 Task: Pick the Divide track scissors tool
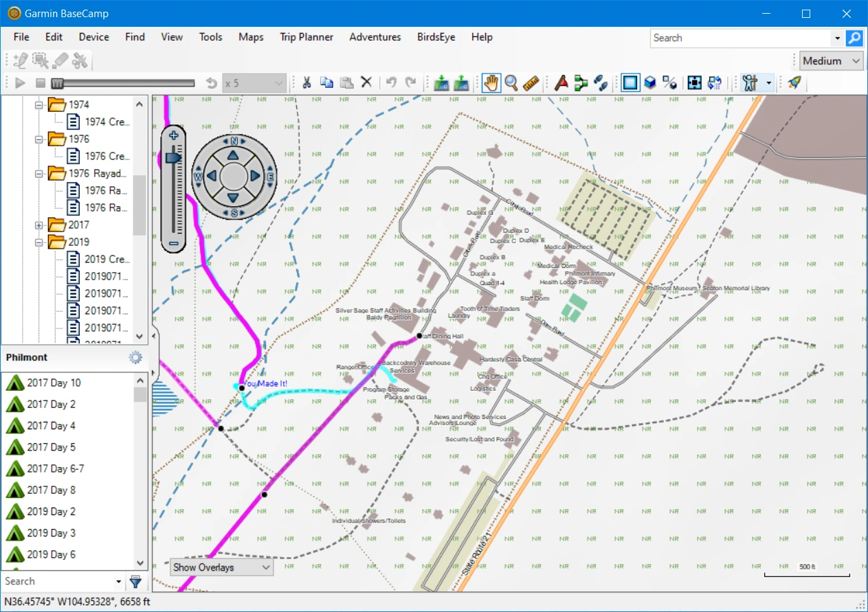[80, 60]
